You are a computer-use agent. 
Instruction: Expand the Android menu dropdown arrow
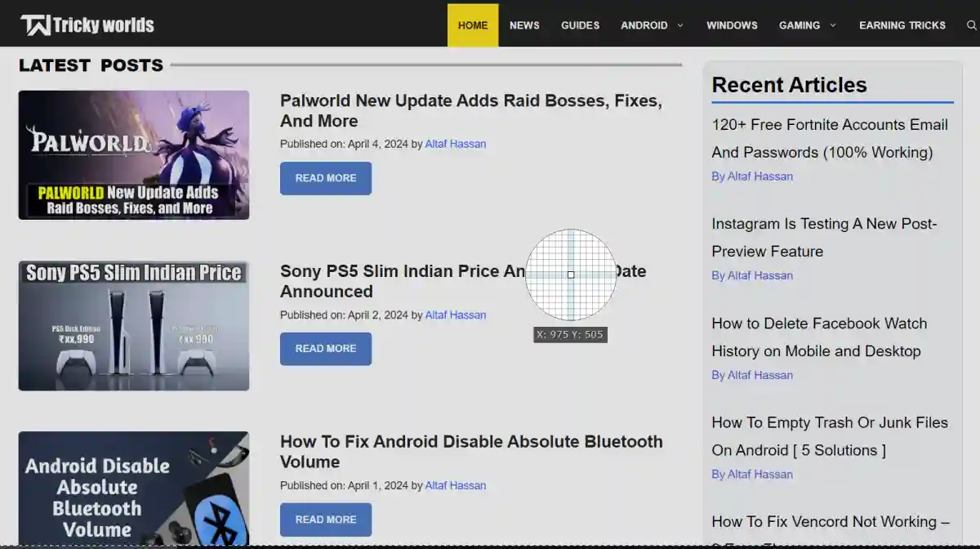679,25
